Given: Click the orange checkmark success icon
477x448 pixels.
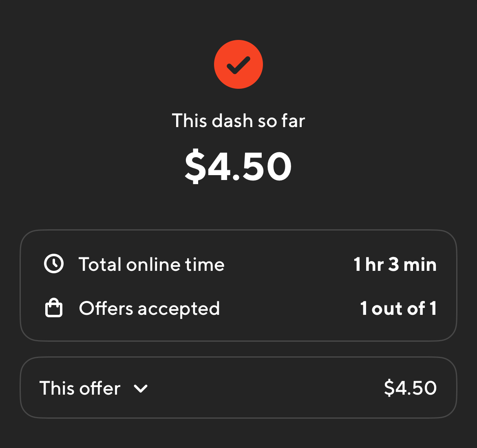Looking at the screenshot, I should (238, 64).
